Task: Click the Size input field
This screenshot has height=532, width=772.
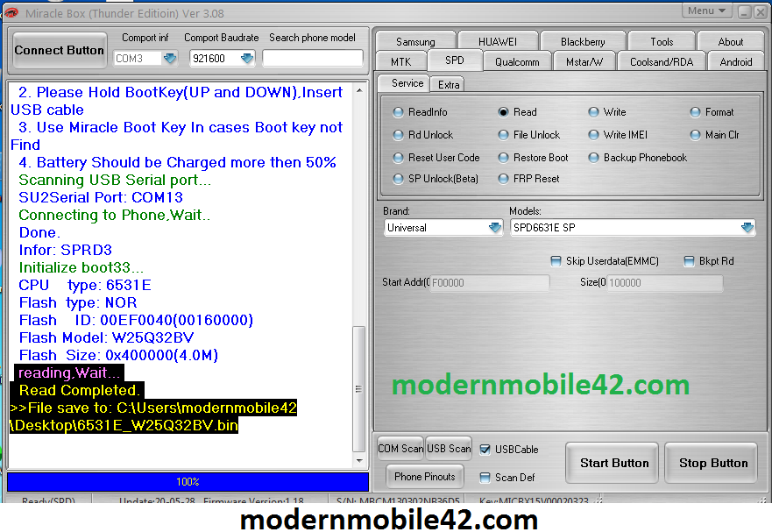Action: [x=665, y=283]
